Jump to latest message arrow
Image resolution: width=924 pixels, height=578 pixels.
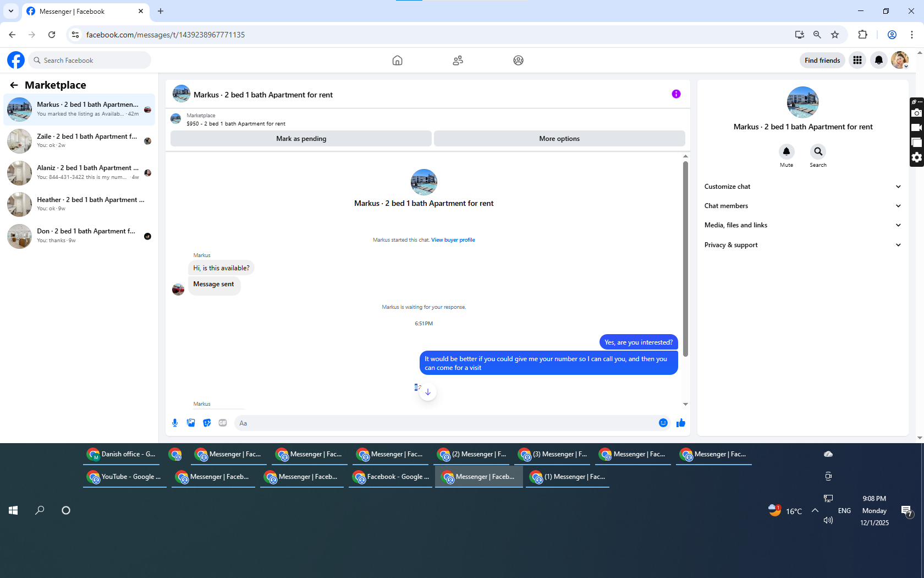[x=428, y=392]
